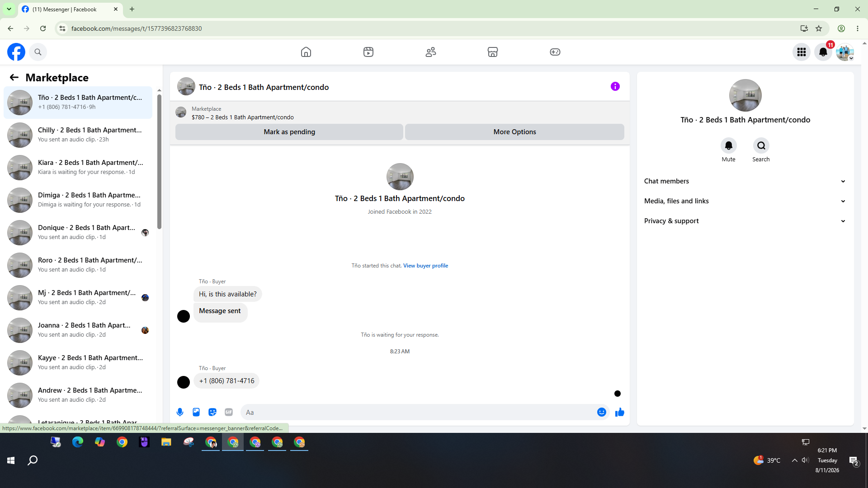This screenshot has width=868, height=488.
Task: Focus the message text field
Action: [418, 412]
